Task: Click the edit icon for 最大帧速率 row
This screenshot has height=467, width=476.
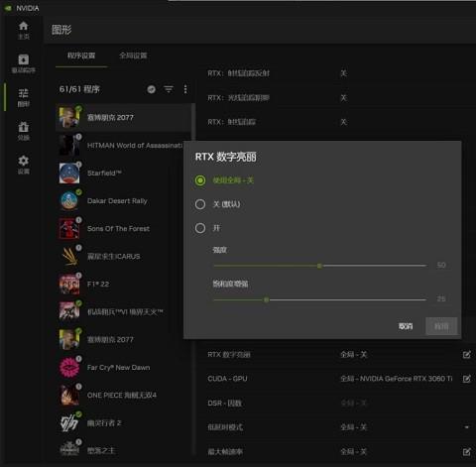Action: (466, 451)
